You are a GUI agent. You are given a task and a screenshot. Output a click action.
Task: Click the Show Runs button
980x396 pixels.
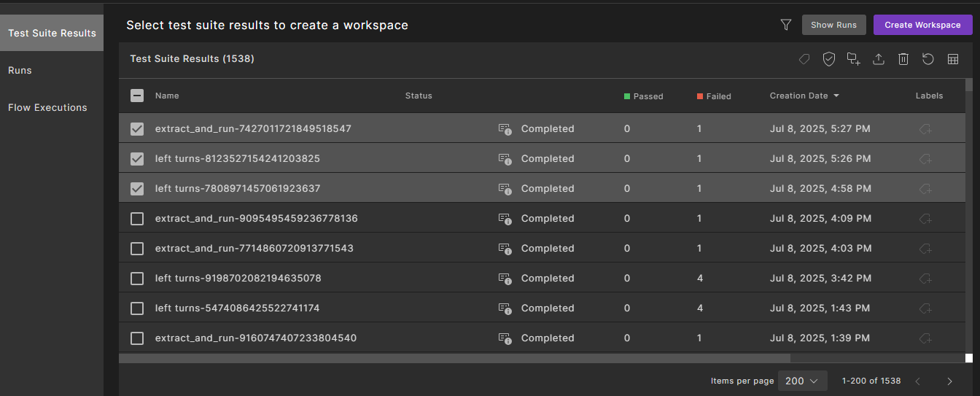tap(833, 25)
